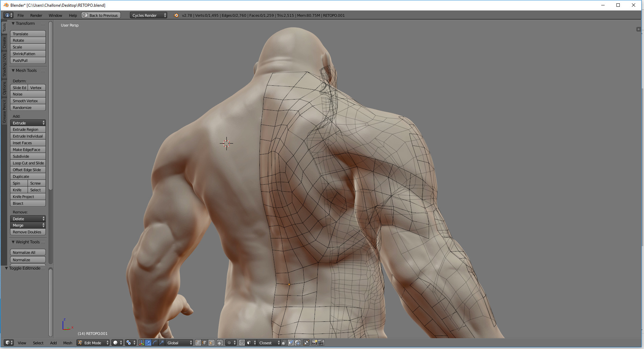Open the Merge dropdown menu
Screen dimensions: 644x349
click(28, 225)
